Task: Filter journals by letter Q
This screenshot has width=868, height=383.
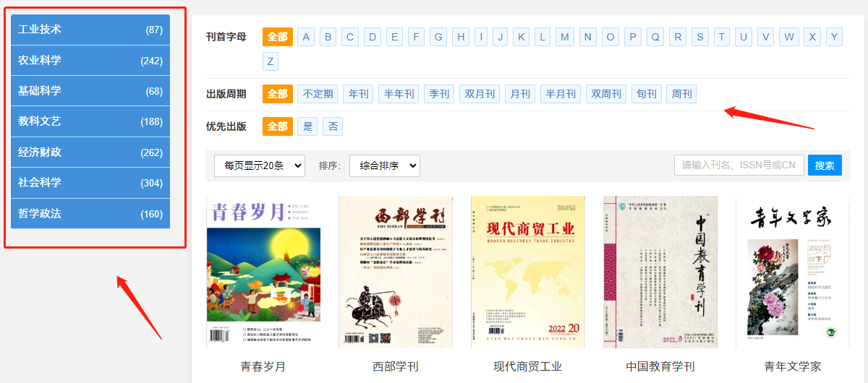Action: [655, 37]
